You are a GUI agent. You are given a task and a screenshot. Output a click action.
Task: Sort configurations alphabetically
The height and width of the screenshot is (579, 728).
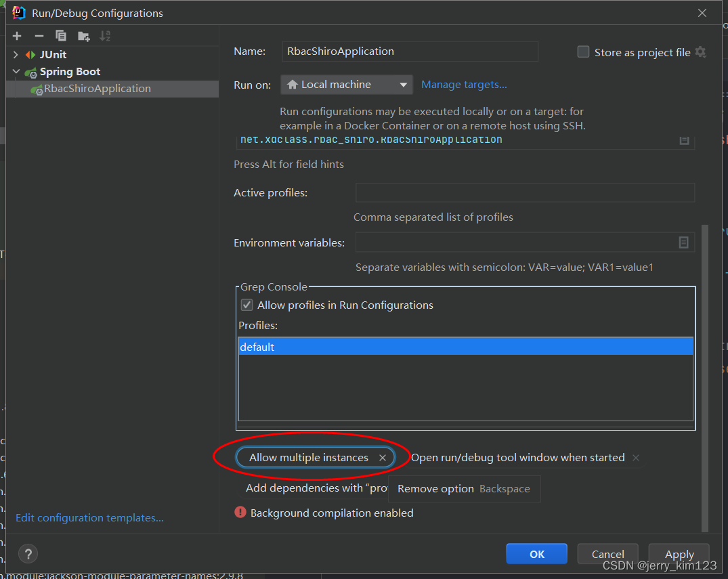106,36
